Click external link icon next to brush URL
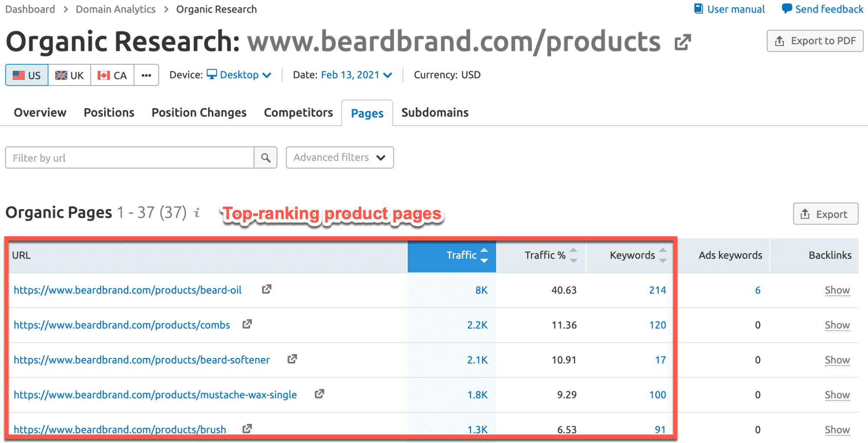The image size is (868, 443). click(247, 429)
